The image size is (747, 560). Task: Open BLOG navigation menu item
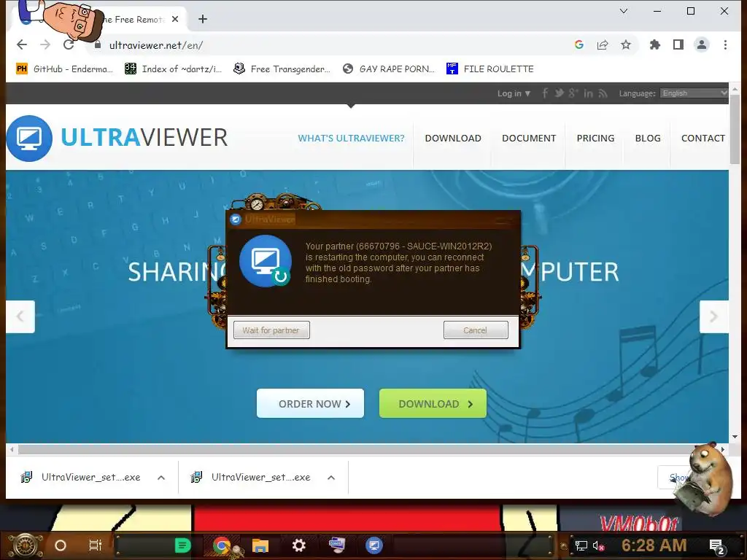tap(648, 138)
